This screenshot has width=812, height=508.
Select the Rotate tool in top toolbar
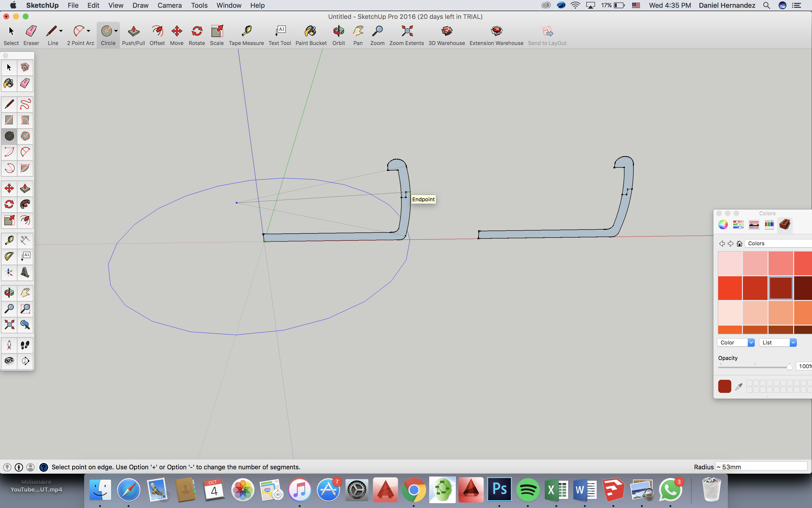pos(197,35)
